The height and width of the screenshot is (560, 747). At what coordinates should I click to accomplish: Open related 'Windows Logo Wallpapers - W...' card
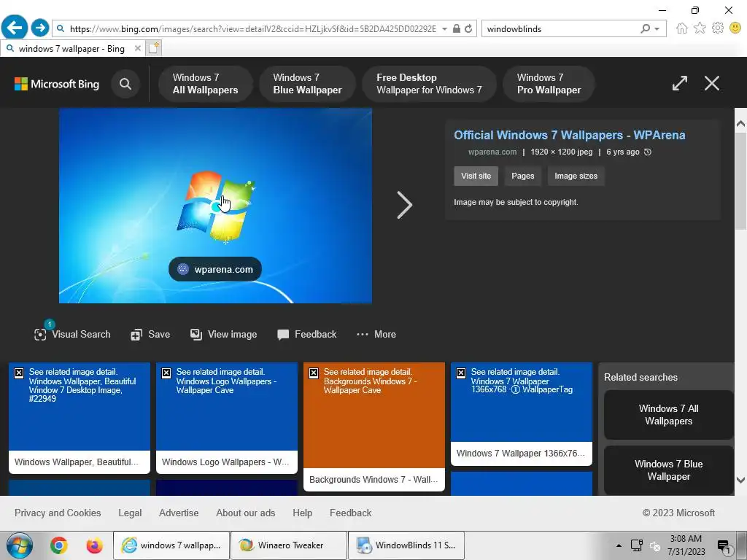tap(227, 418)
